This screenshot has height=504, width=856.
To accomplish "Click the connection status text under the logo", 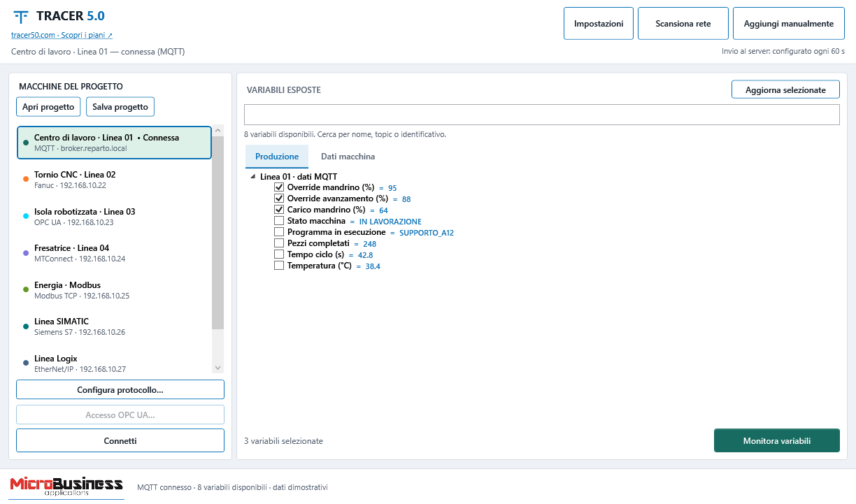I will click(98, 52).
